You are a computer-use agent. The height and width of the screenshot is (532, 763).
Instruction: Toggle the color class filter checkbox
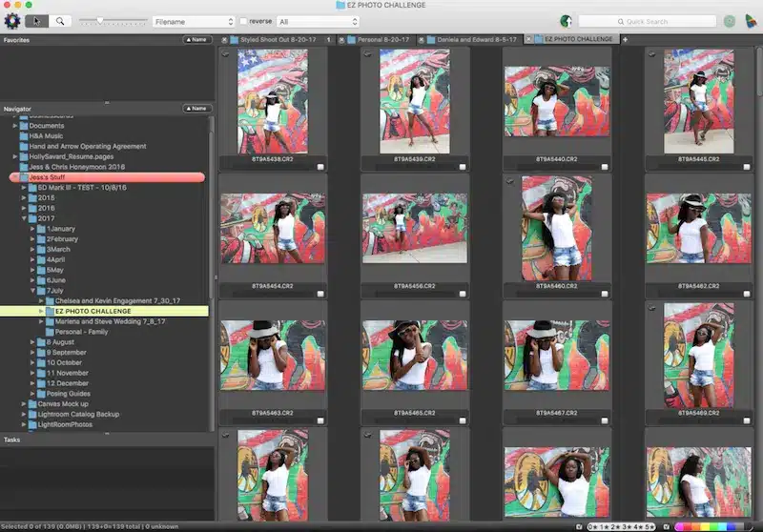click(666, 526)
